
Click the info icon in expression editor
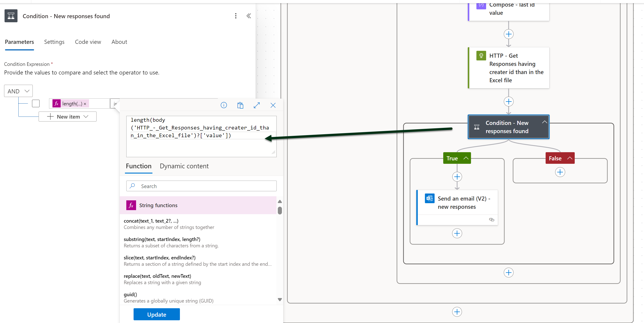tap(224, 105)
